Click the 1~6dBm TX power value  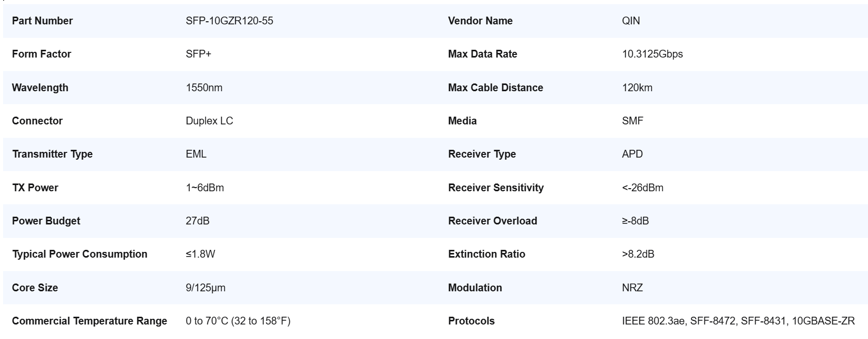204,188
